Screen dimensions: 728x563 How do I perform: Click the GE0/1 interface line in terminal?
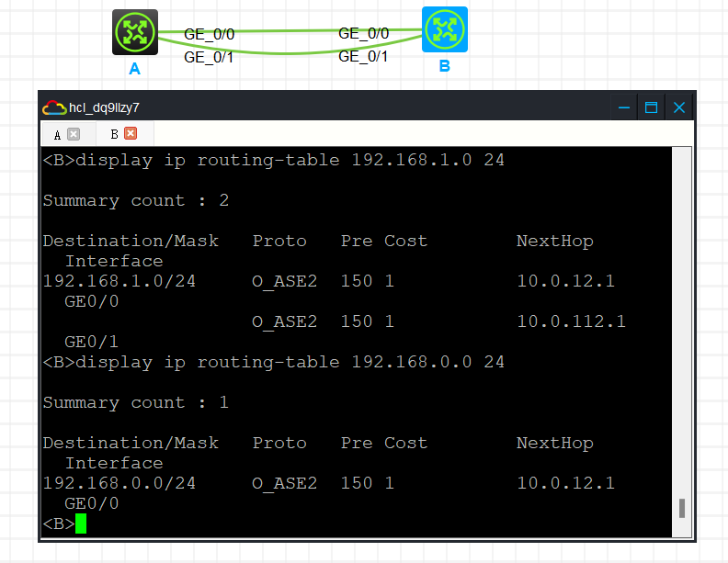(92, 342)
